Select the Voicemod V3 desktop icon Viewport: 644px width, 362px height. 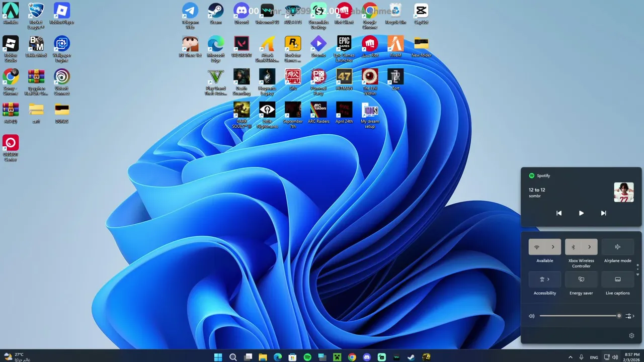[267, 14]
